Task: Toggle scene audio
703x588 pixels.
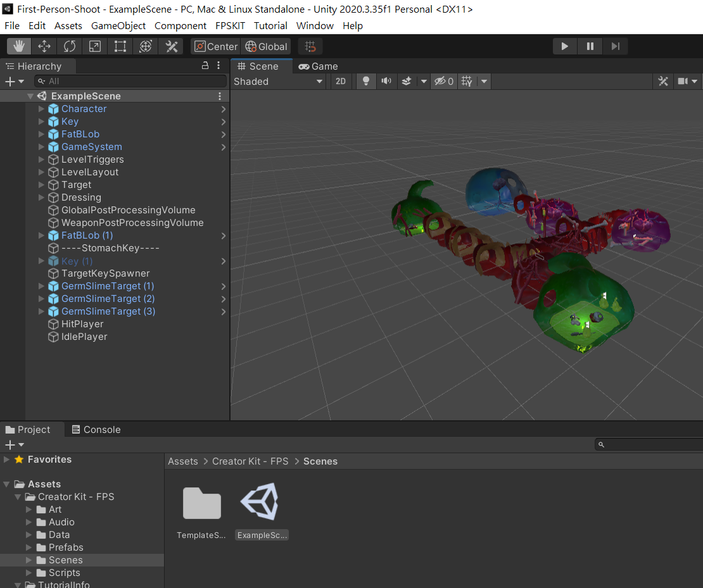Action: point(386,81)
